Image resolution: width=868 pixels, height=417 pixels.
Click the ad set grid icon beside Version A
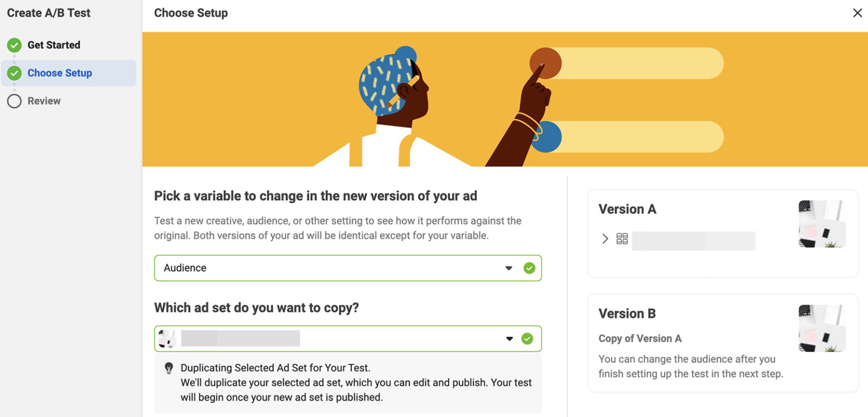pos(622,238)
